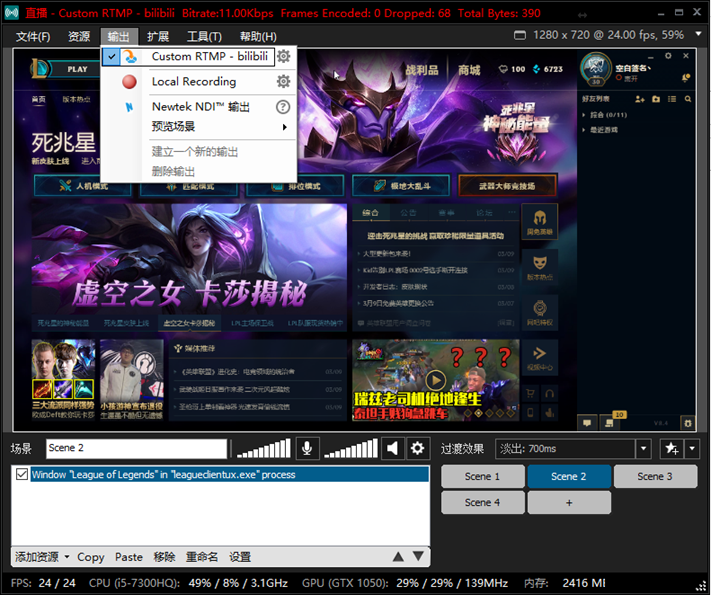Move source up with the up arrow

pos(398,556)
